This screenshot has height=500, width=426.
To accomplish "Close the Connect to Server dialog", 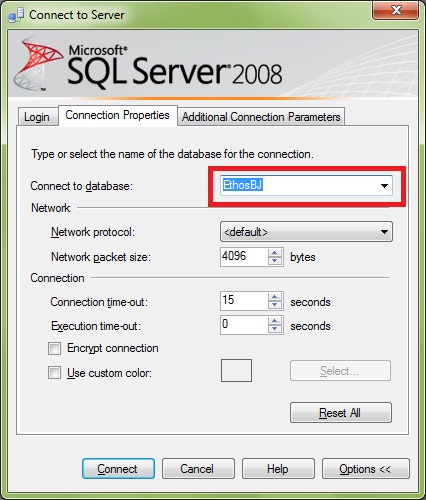I will pos(396,11).
